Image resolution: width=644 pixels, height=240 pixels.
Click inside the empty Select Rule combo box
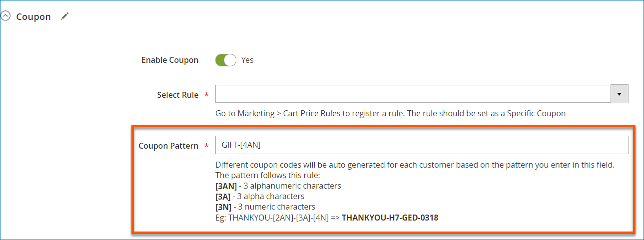click(413, 94)
